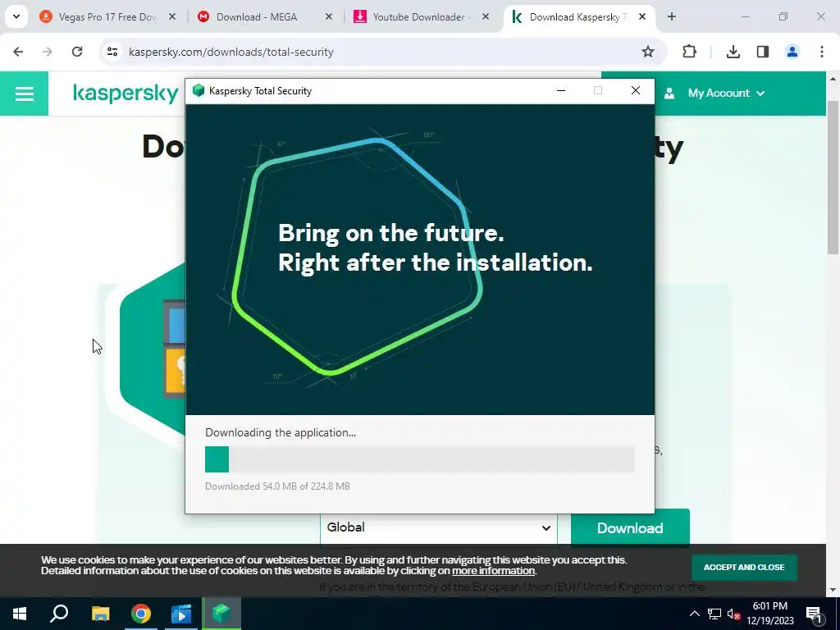This screenshot has width=840, height=630.
Task: Open the Chrome three-dot menu
Action: coord(822,52)
